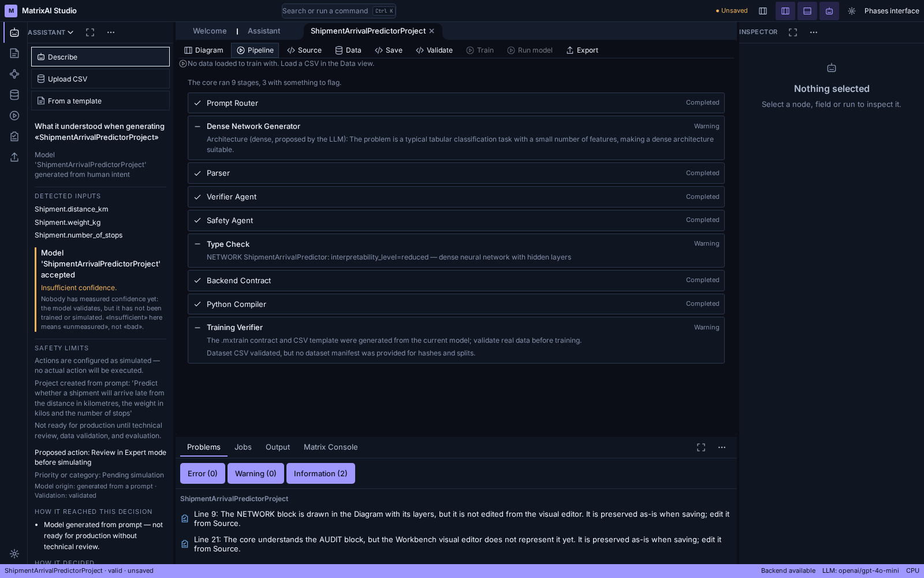924x578 pixels.
Task: Choose From a template
Action: (100, 101)
